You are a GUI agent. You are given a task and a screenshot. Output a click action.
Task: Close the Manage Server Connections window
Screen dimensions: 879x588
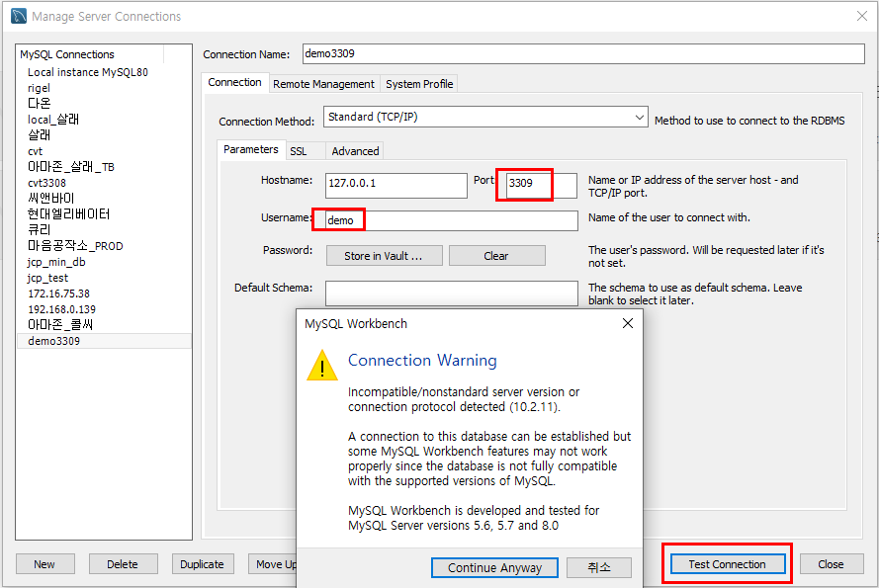pos(862,16)
